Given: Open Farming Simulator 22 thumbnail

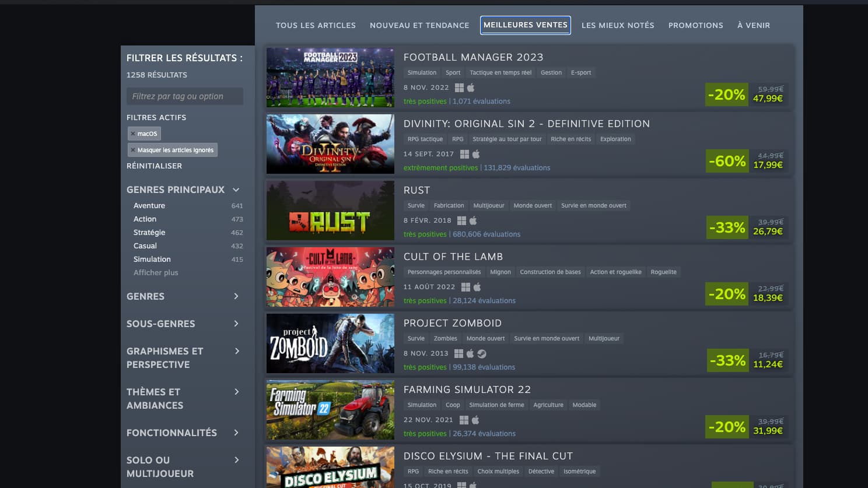Looking at the screenshot, I should coord(330,410).
